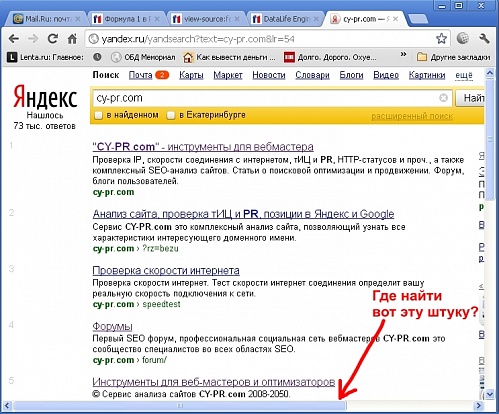Open the Lenta.ru bookmark icon
The width and height of the screenshot is (499, 414).
[x=12, y=57]
